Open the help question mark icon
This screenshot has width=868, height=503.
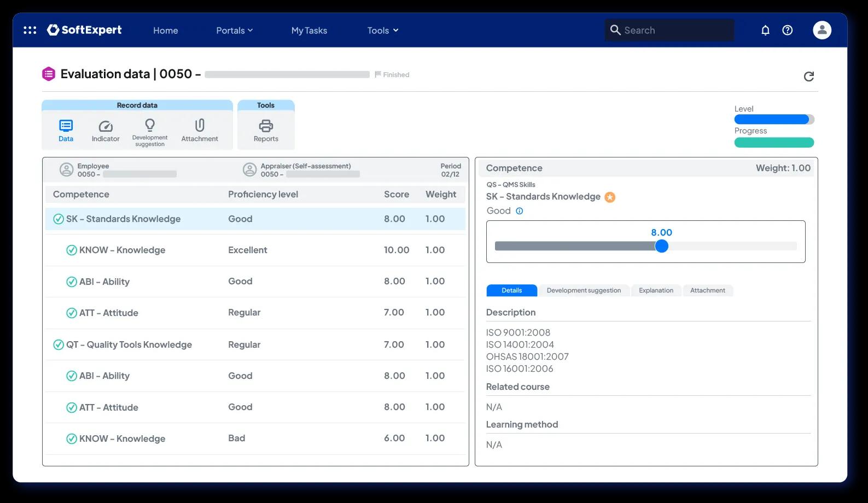pyautogui.click(x=787, y=30)
